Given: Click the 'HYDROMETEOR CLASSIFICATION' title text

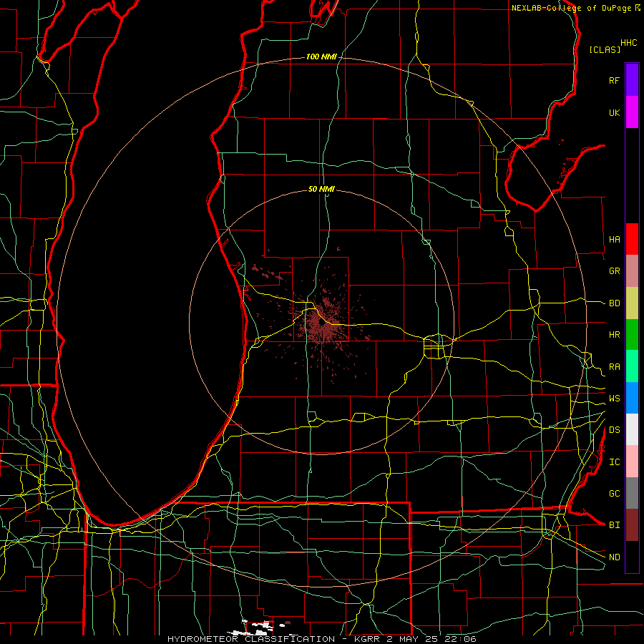Looking at the screenshot, I should click(x=251, y=639).
